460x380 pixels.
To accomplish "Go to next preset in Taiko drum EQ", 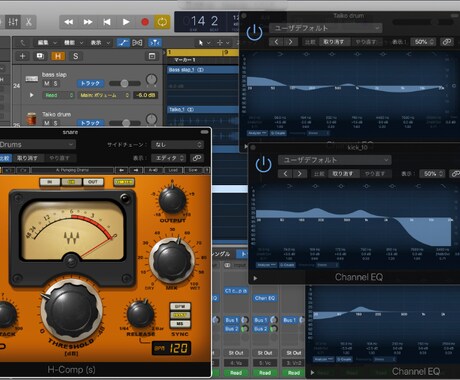I will click(x=290, y=42).
